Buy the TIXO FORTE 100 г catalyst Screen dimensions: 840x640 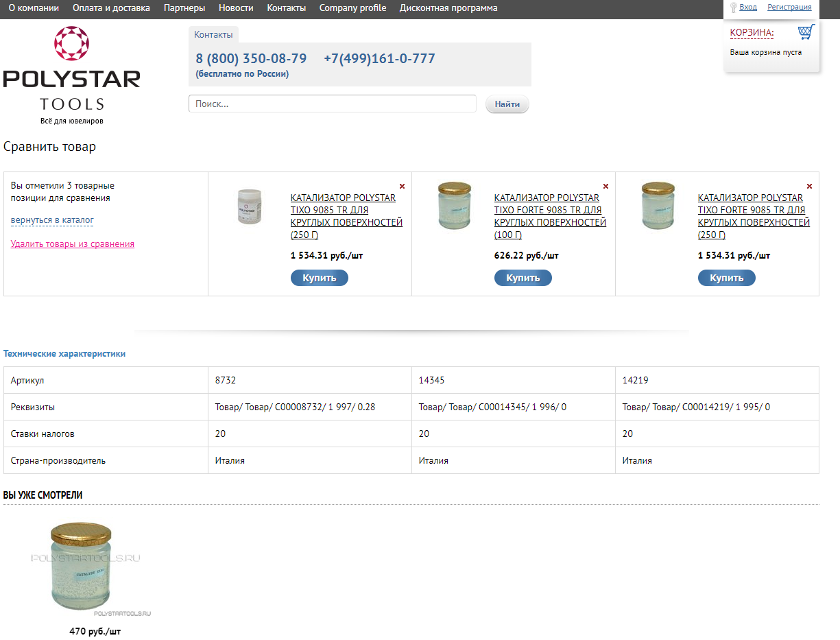click(523, 278)
